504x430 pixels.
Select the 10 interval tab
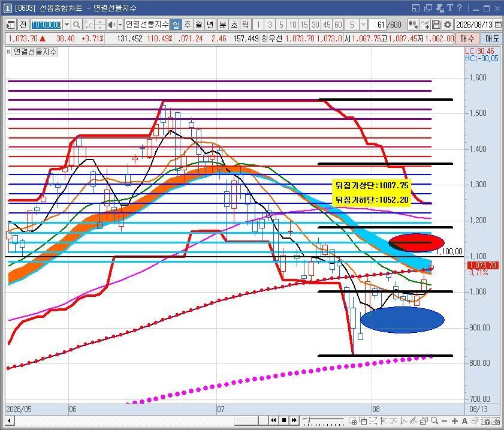tap(292, 25)
